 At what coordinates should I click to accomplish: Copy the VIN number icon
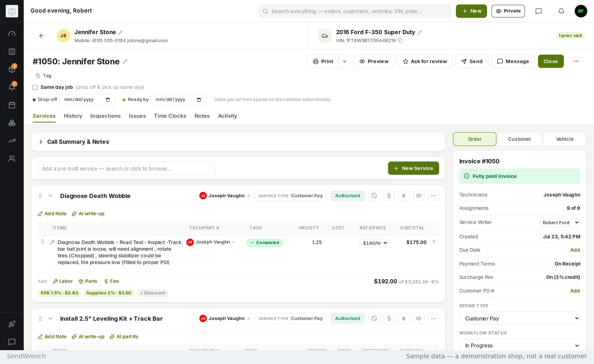pos(400,40)
